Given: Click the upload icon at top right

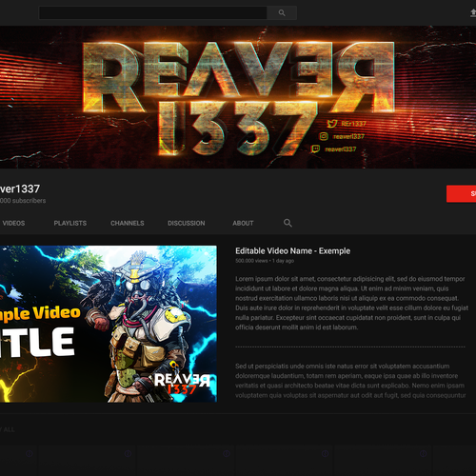Looking at the screenshot, I should 472,13.
